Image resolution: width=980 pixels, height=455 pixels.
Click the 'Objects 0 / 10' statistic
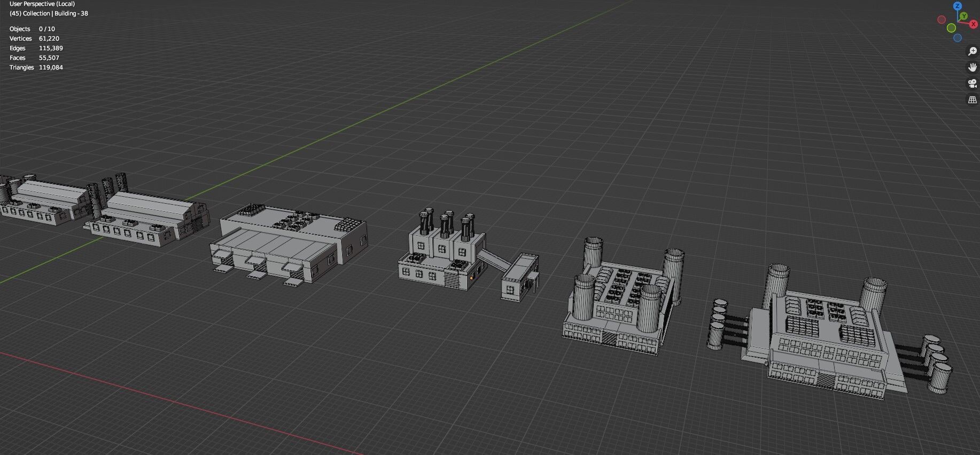point(32,29)
